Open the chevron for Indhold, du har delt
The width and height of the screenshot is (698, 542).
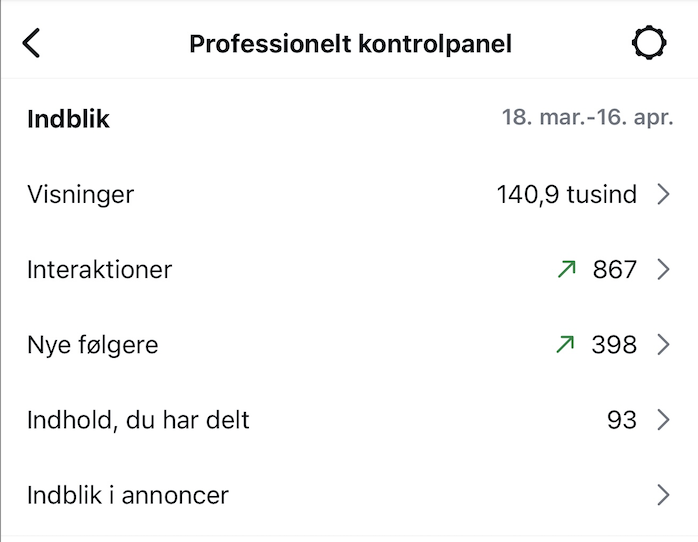(x=663, y=419)
